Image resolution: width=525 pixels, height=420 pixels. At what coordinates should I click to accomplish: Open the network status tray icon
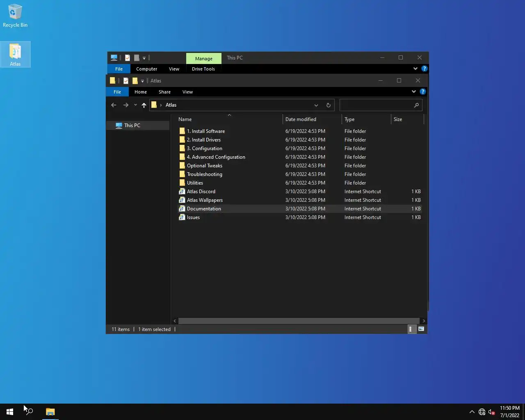tap(482, 412)
